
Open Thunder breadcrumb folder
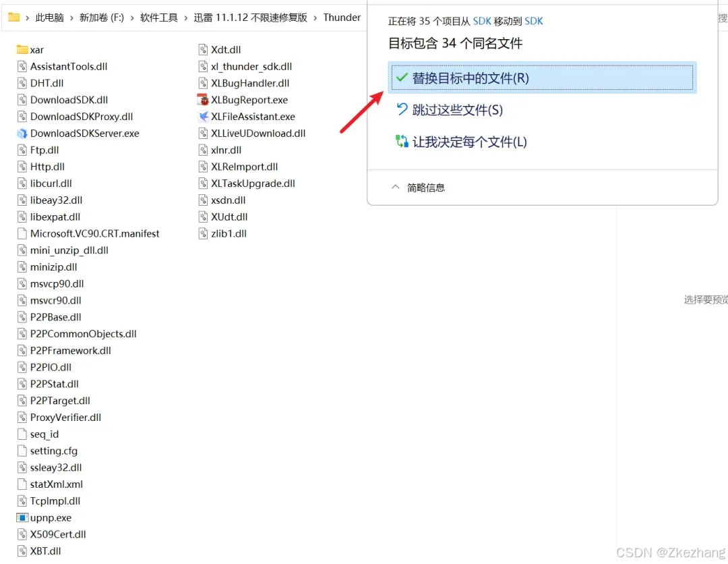(x=342, y=18)
